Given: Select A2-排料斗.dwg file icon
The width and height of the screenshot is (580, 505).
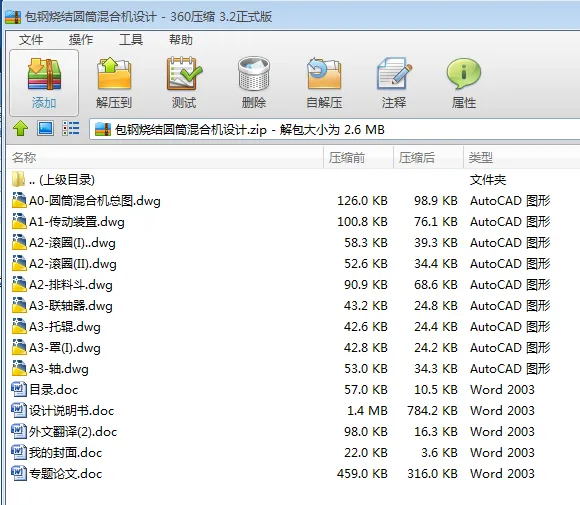Looking at the screenshot, I should pos(19,285).
